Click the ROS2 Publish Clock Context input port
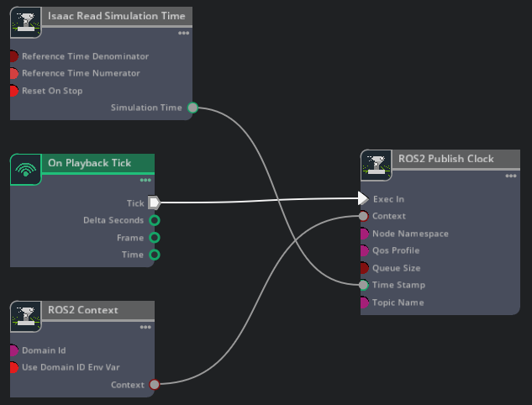 coord(363,216)
